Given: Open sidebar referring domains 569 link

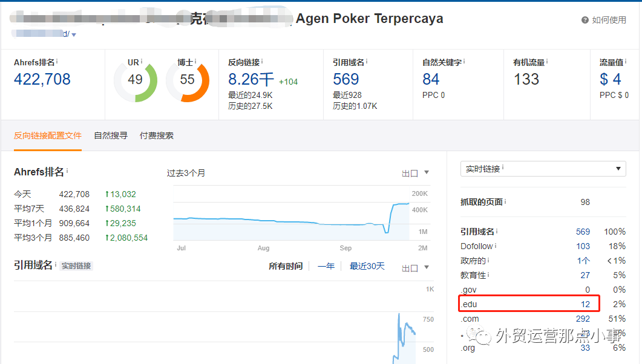Looking at the screenshot, I should 583,232.
